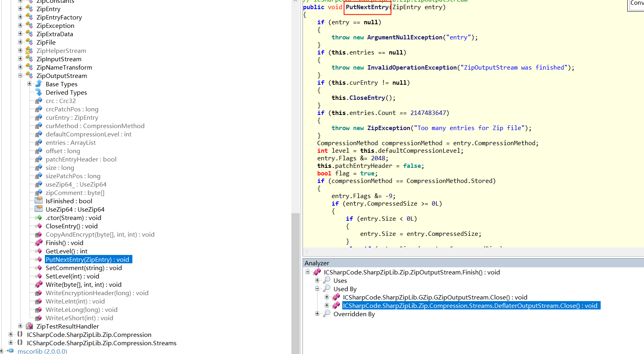
Task: Click the curEntry field icon
Action: tap(39, 117)
